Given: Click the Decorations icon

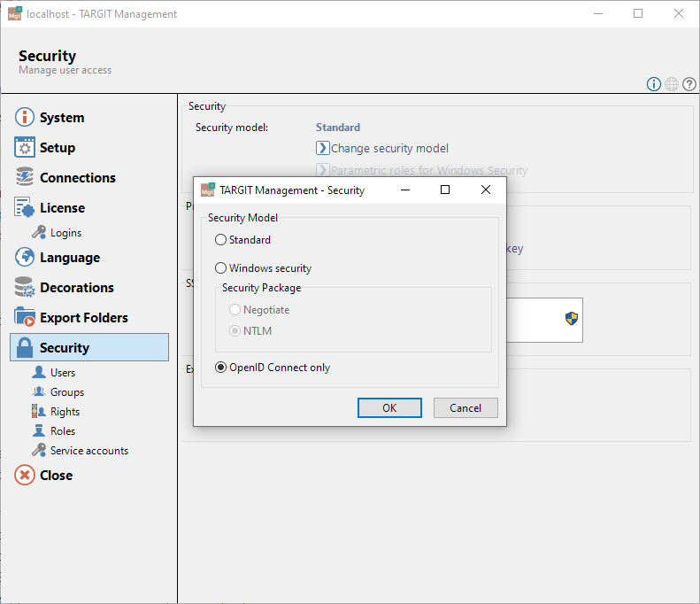Looking at the screenshot, I should coord(25,287).
